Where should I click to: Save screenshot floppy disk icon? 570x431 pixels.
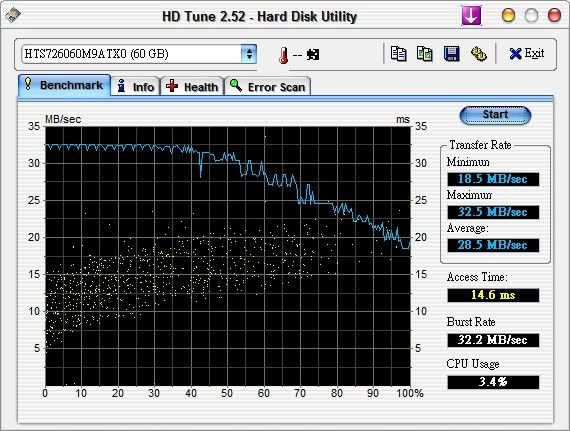[x=451, y=54]
